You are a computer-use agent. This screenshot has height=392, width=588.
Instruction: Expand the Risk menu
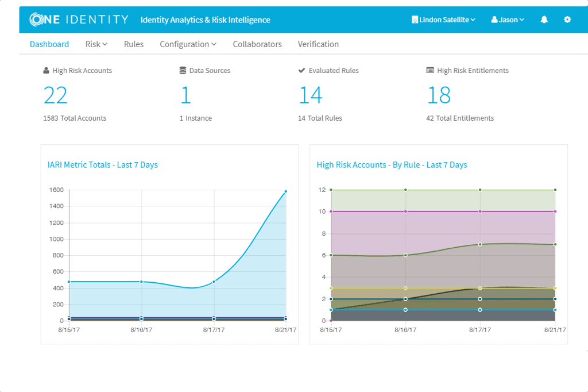point(96,44)
